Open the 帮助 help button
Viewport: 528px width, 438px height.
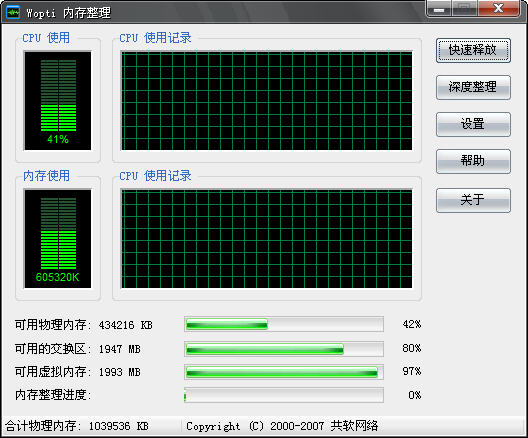click(473, 161)
